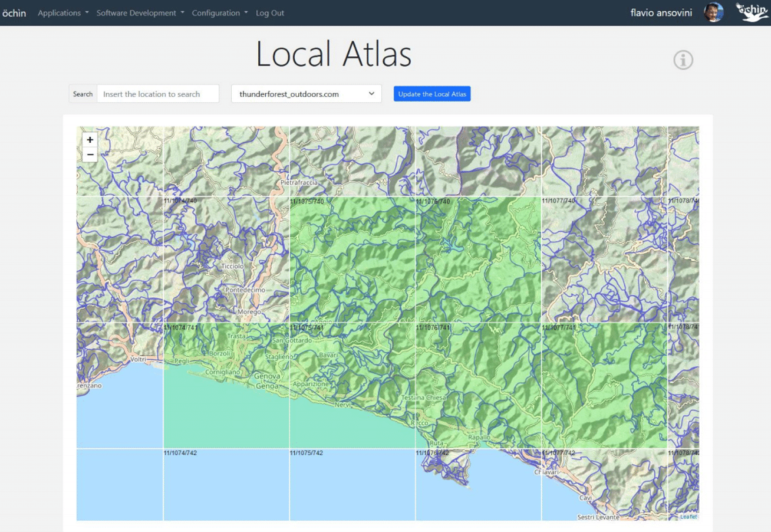The image size is (771, 532).
Task: Expand the Applications dropdown menu
Action: [63, 13]
